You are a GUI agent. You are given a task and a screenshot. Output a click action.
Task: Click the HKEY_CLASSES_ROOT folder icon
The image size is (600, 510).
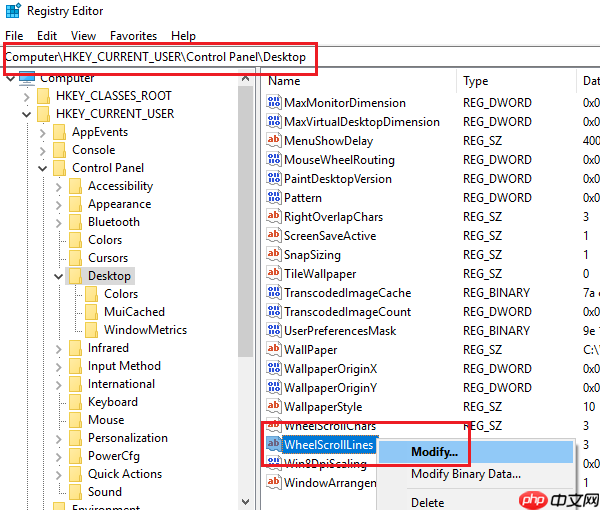point(44,96)
